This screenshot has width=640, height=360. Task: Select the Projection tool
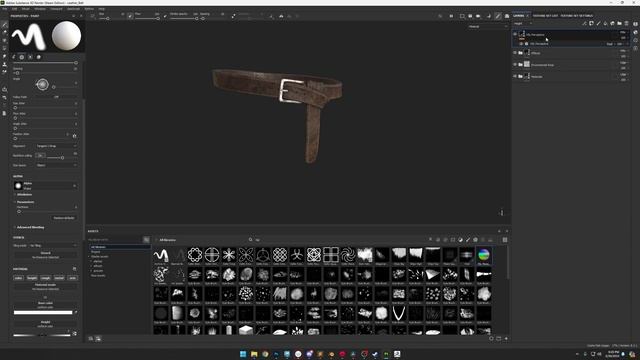tap(4, 40)
